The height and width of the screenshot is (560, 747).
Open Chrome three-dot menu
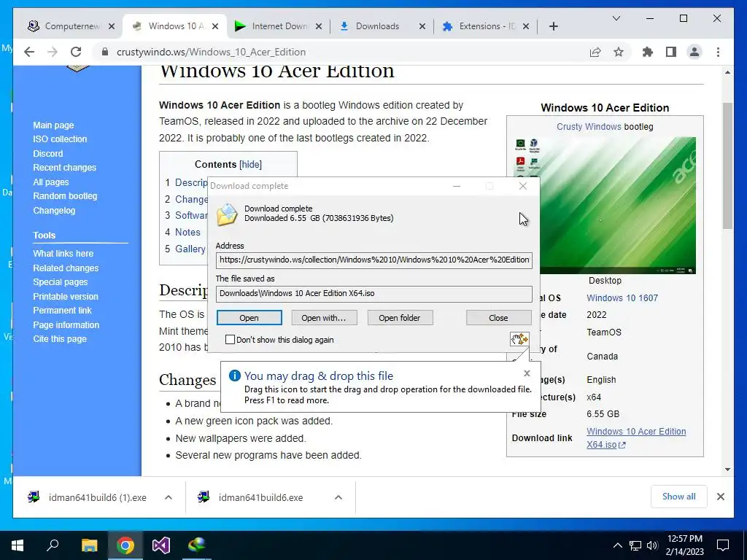click(718, 52)
